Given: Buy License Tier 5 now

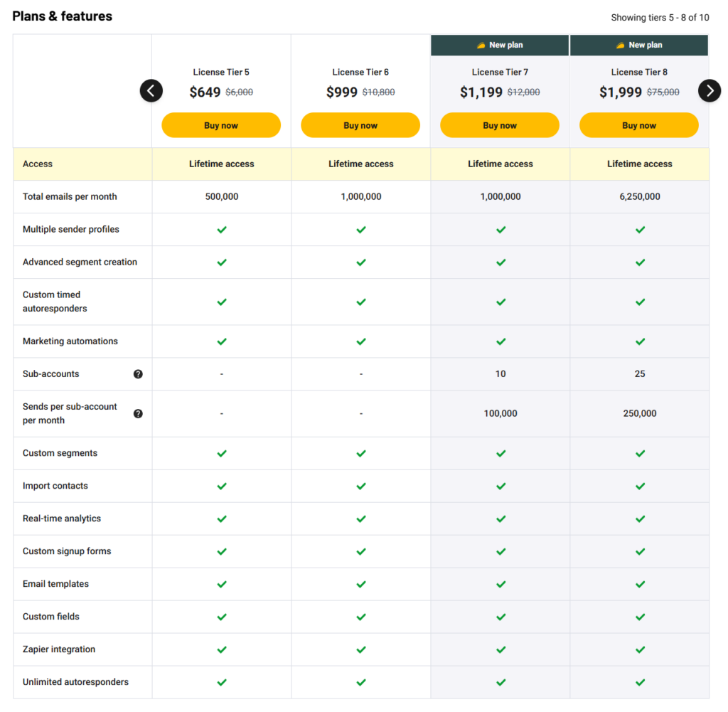Looking at the screenshot, I should click(221, 125).
